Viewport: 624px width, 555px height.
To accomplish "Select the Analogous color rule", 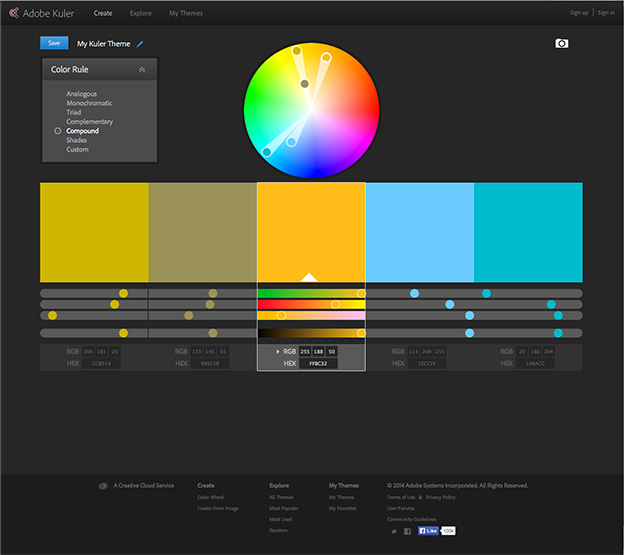I will pos(82,94).
